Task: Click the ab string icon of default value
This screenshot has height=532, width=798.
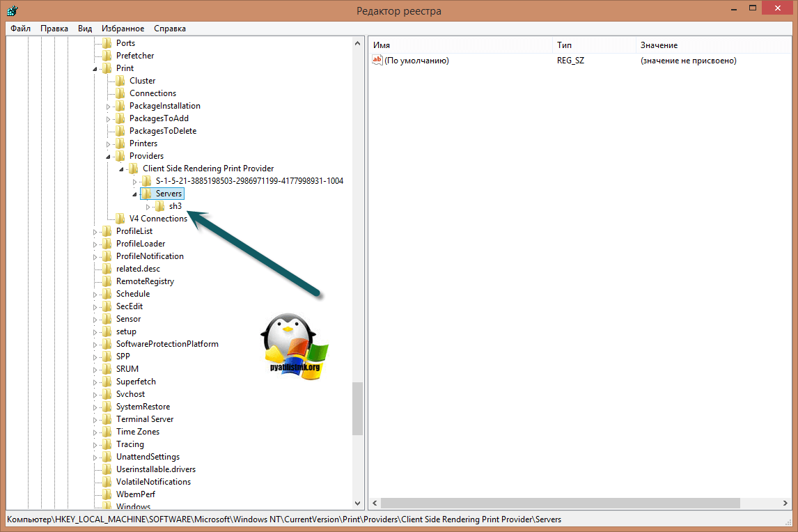Action: (377, 61)
